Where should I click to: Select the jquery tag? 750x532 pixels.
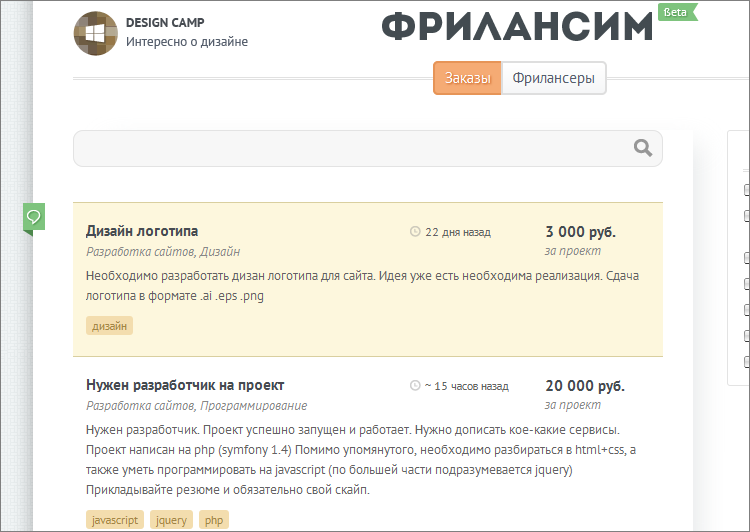point(171,520)
